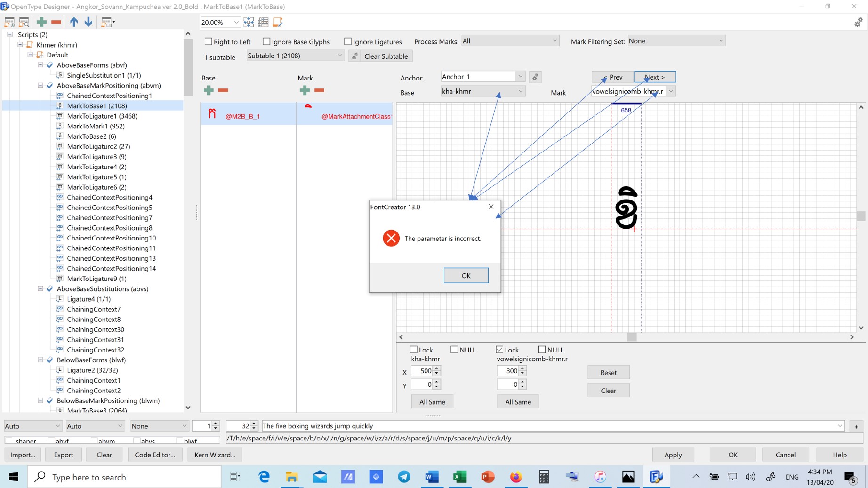
Task: Check the NULL box for vowelsignicomb-khmr.r
Action: pos(542,350)
